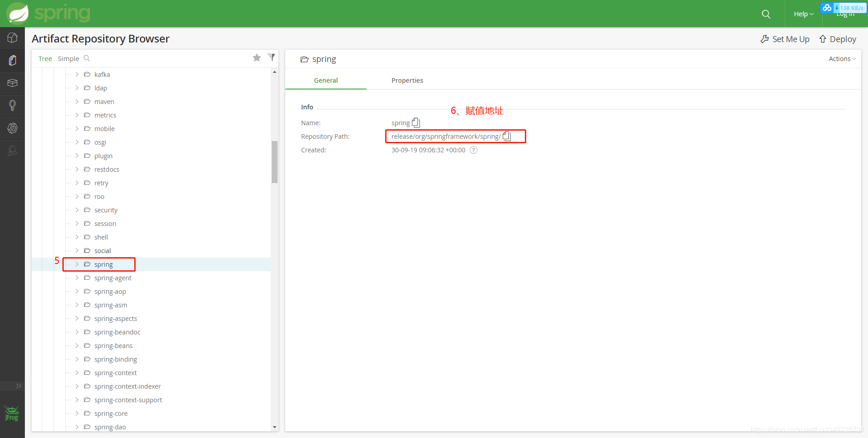Switch to the General tab
Image resolution: width=868 pixels, height=438 pixels.
click(x=325, y=80)
